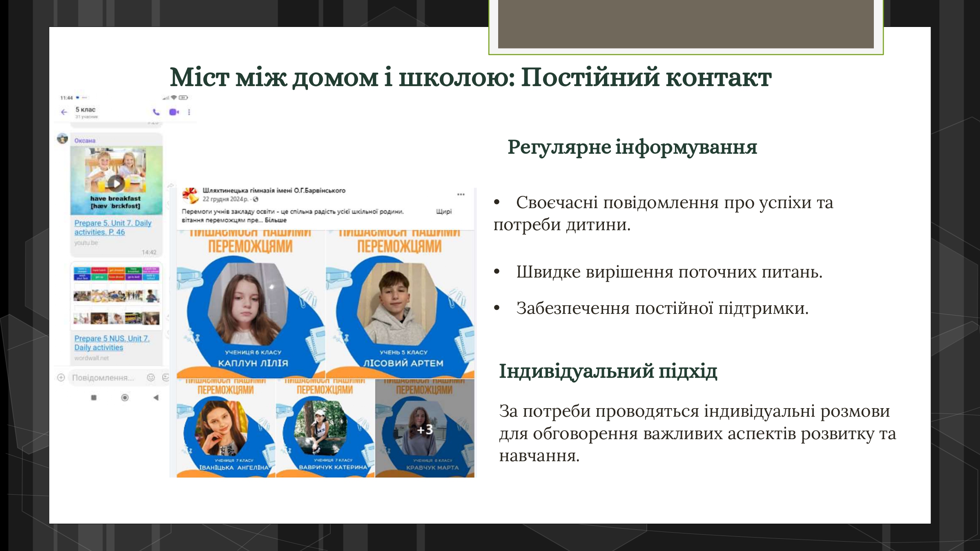
Task: Open the +3 more photos tile
Action: [x=425, y=428]
